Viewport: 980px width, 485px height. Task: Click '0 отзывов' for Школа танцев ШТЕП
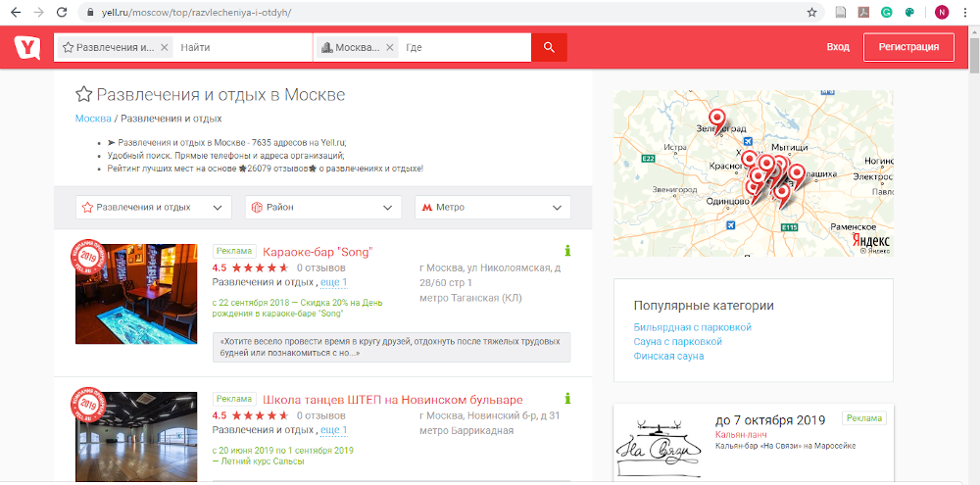coord(320,415)
